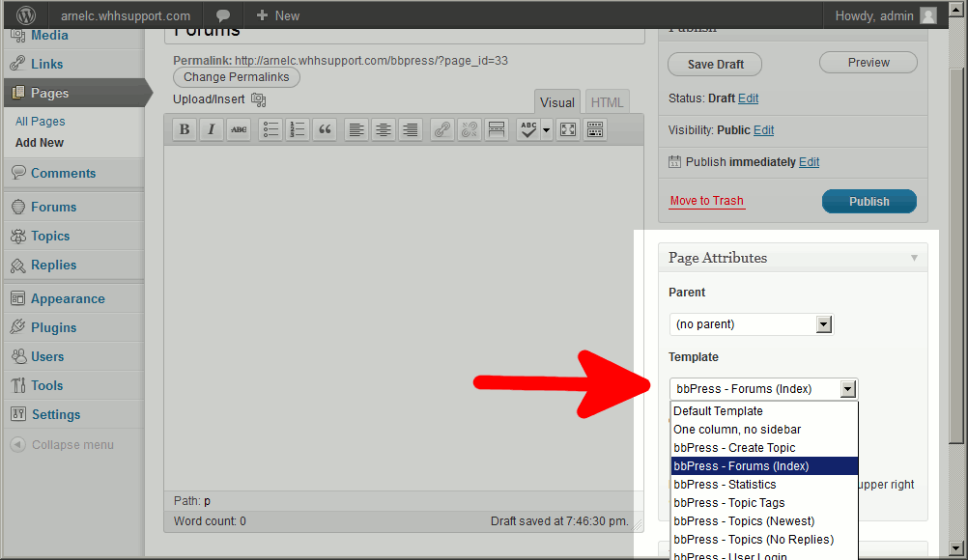Click the Move to Trash link
The height and width of the screenshot is (560, 968).
(706, 201)
